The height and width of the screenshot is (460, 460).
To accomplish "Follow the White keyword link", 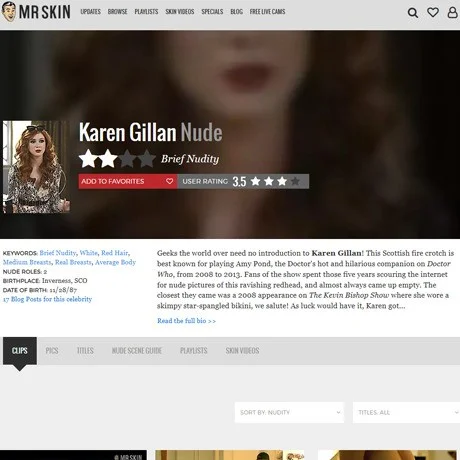I will click(88, 253).
